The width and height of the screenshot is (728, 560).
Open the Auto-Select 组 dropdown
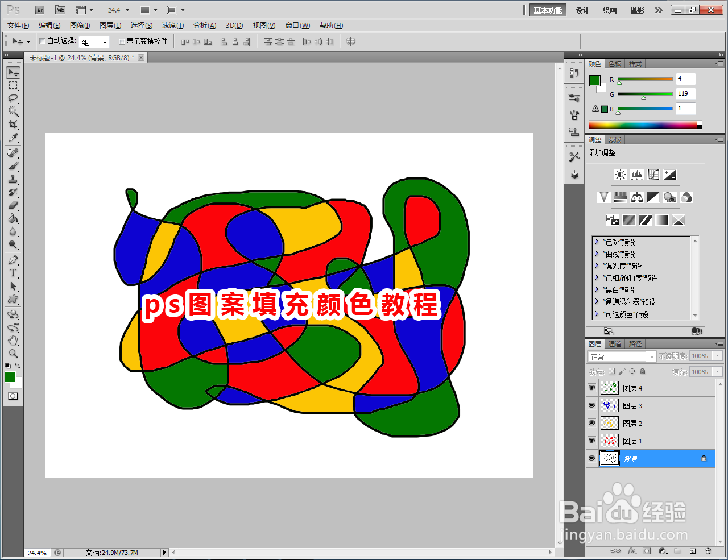pos(94,42)
